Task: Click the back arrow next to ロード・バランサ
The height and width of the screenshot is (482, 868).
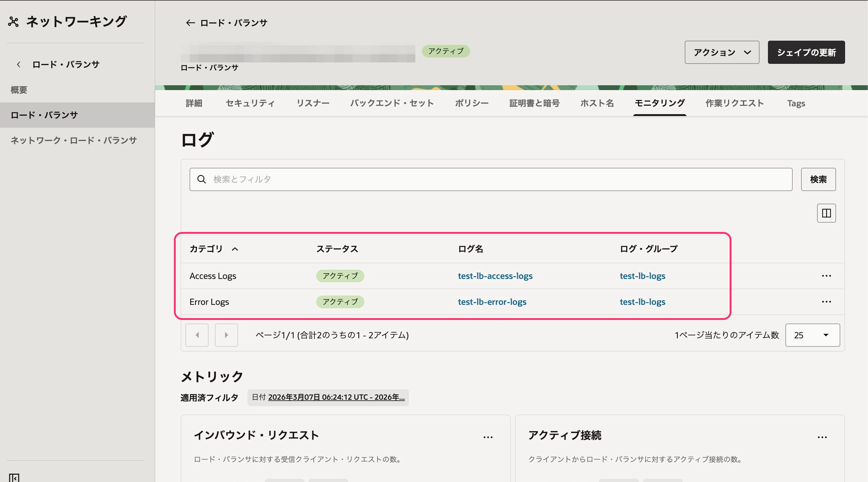Action: 190,23
